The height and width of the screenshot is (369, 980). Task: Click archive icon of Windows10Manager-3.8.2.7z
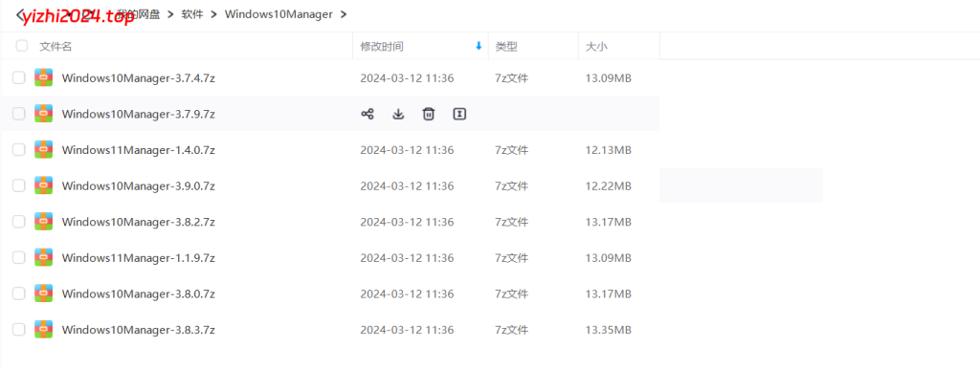point(44,221)
